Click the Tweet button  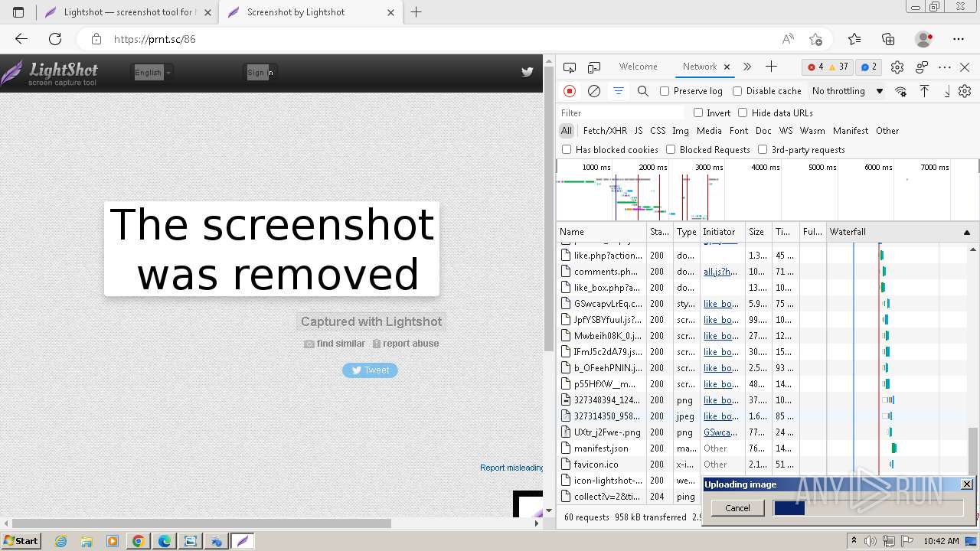(370, 370)
